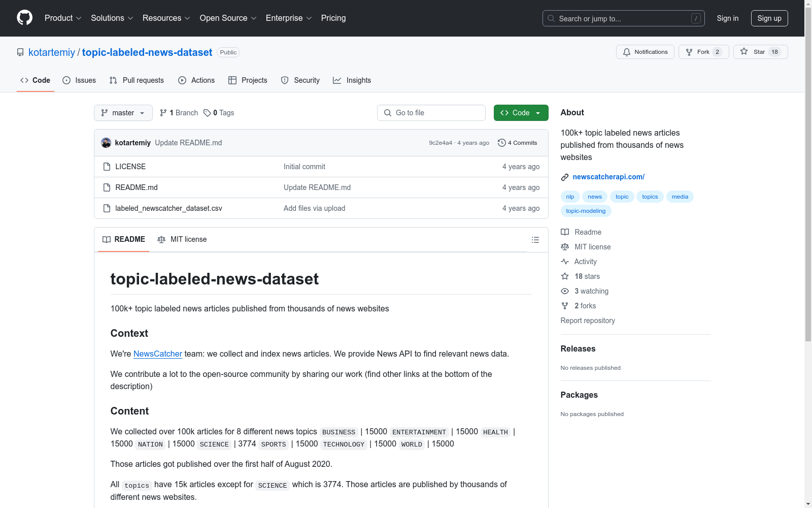The width and height of the screenshot is (812, 508).
Task: Visit newscatcherapi.com website link
Action: point(608,177)
